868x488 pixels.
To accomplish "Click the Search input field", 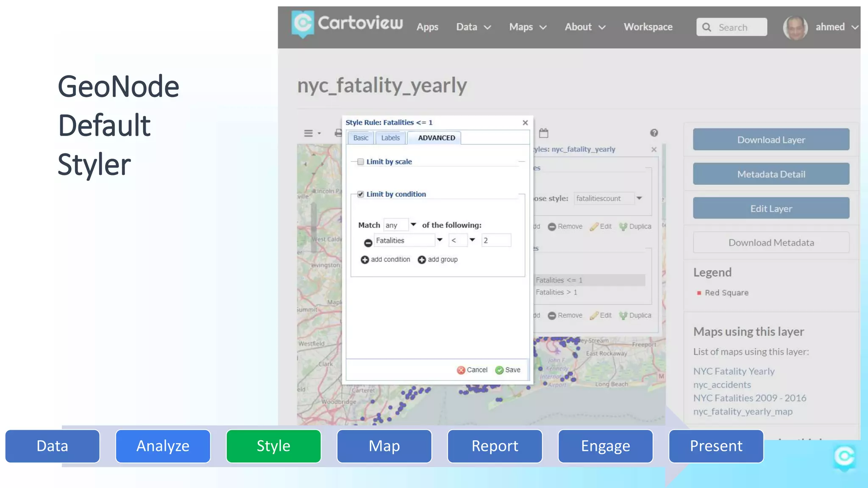I will coord(732,27).
